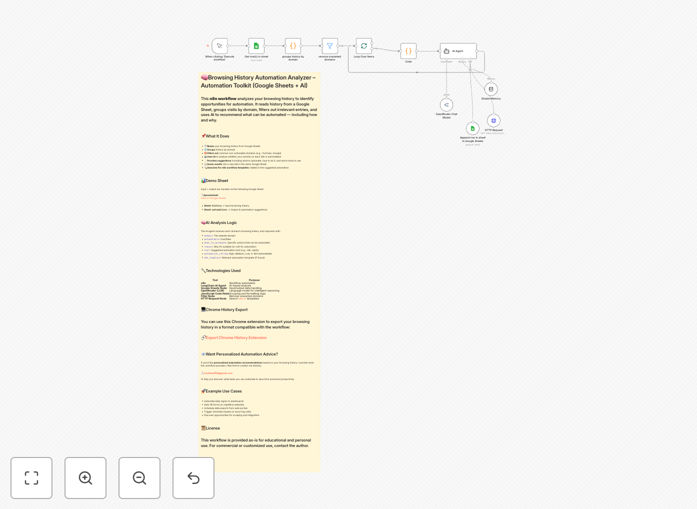Click the sticky note title 'Browsing History Automation Analyzer'
Viewport: 697px width, 509px height.
coord(258,81)
